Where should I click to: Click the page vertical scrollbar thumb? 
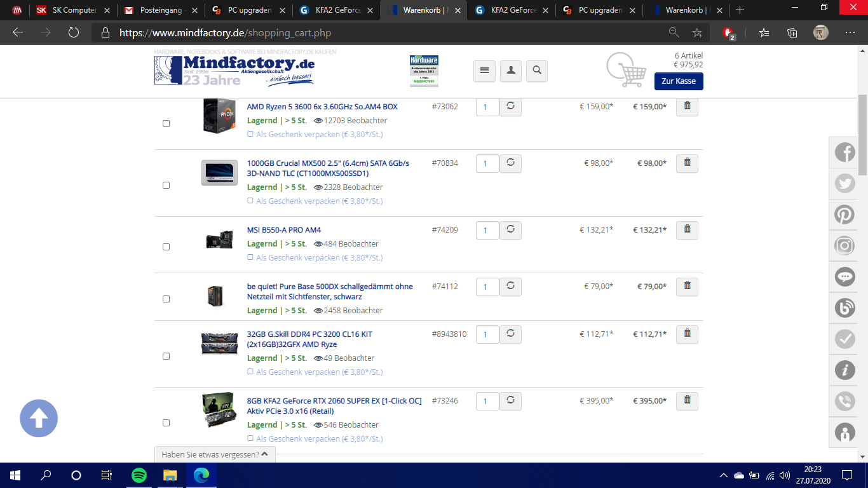click(x=862, y=134)
